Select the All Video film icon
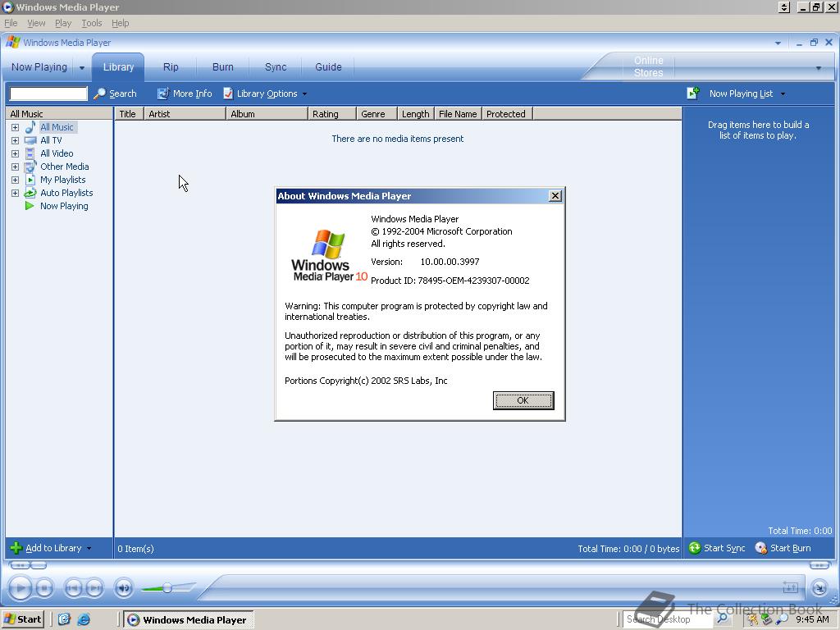This screenshot has width=840, height=630. [30, 153]
